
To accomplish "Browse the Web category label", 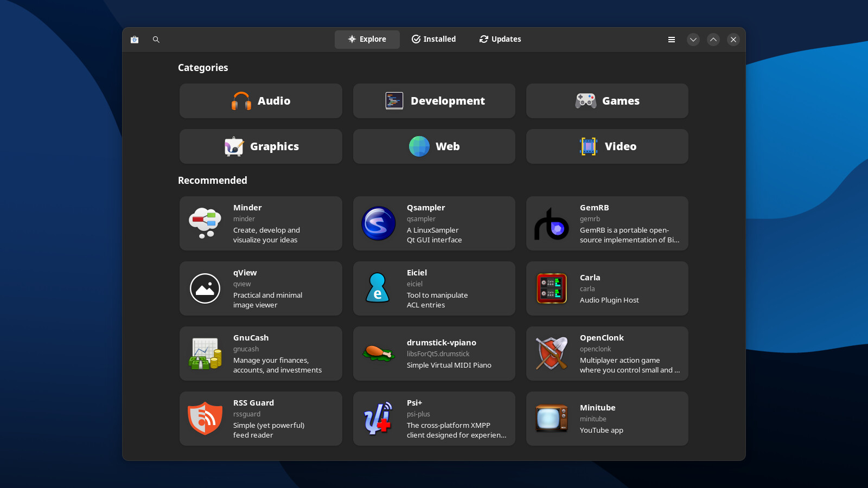I will 448,146.
